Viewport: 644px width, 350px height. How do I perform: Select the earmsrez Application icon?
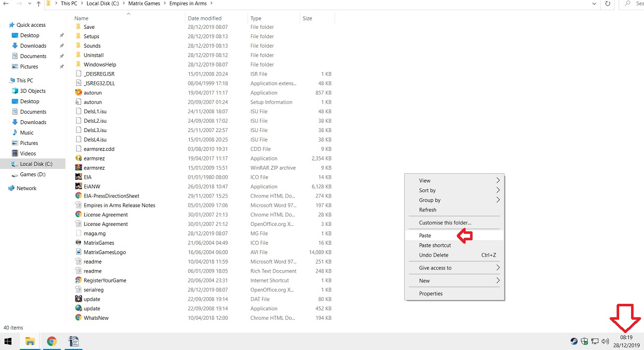pos(79,158)
